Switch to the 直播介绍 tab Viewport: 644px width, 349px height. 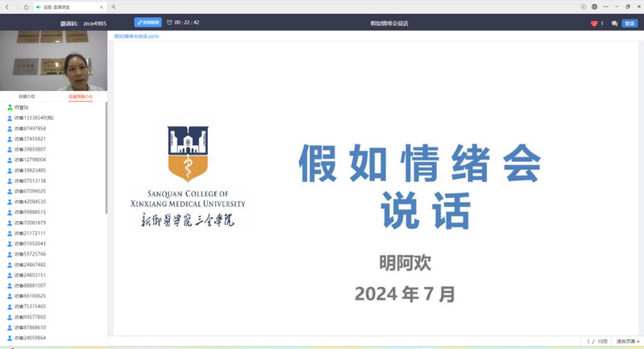[x=27, y=97]
